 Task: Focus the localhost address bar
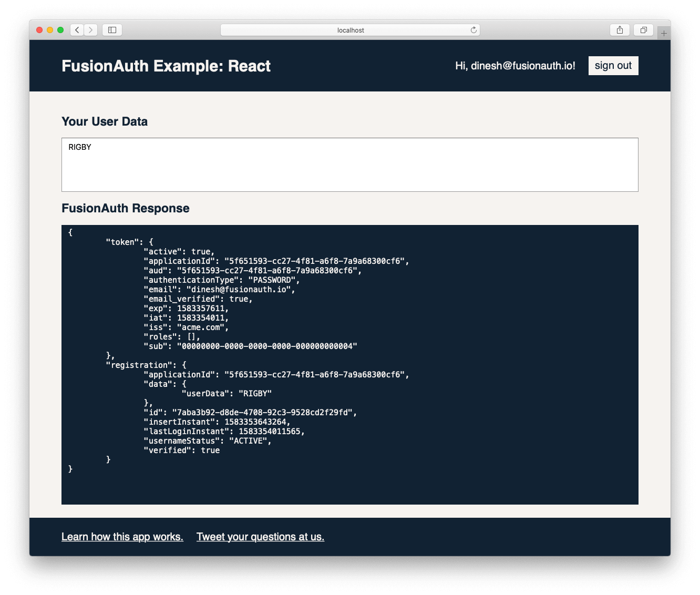350,30
